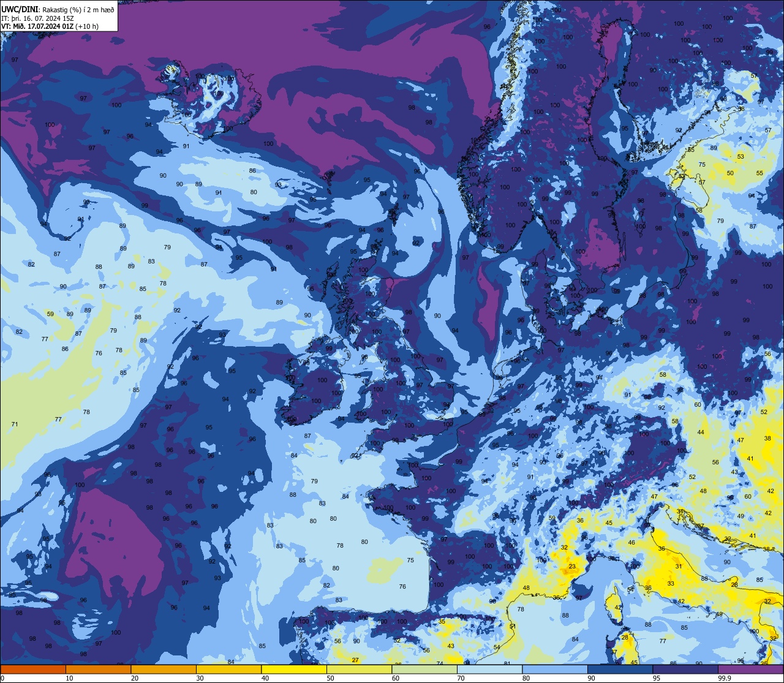
Task: Click the 80–90 sky blue legend swatch
Action: (555, 669)
